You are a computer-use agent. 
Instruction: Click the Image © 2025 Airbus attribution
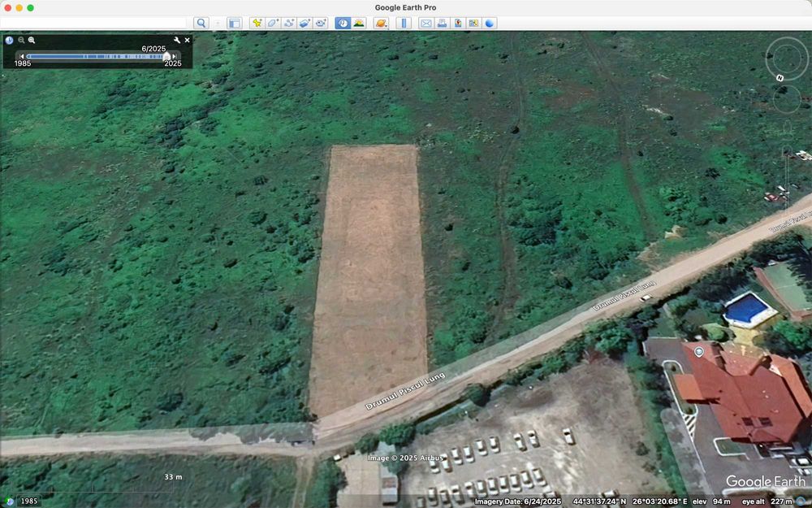[405, 458]
